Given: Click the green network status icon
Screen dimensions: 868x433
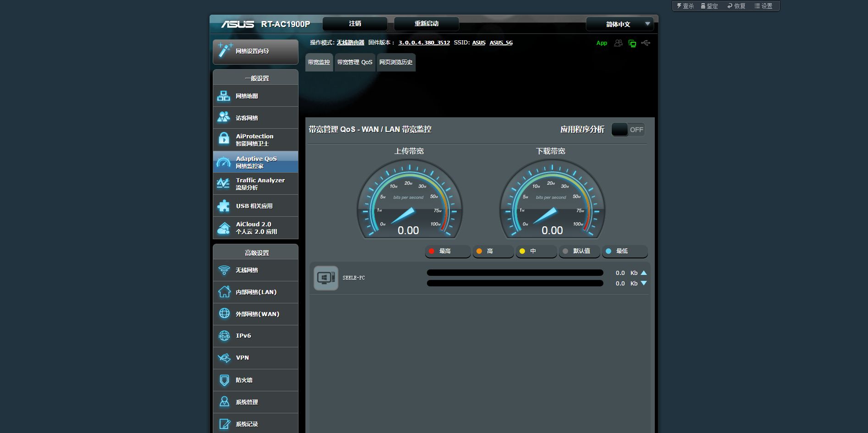Looking at the screenshot, I should [632, 43].
